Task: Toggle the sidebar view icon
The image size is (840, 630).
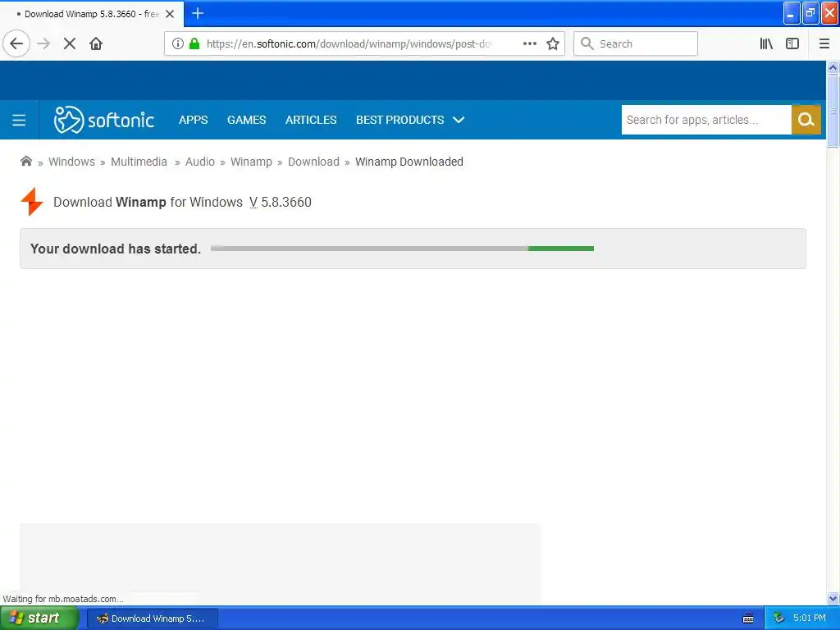Action: [x=792, y=43]
